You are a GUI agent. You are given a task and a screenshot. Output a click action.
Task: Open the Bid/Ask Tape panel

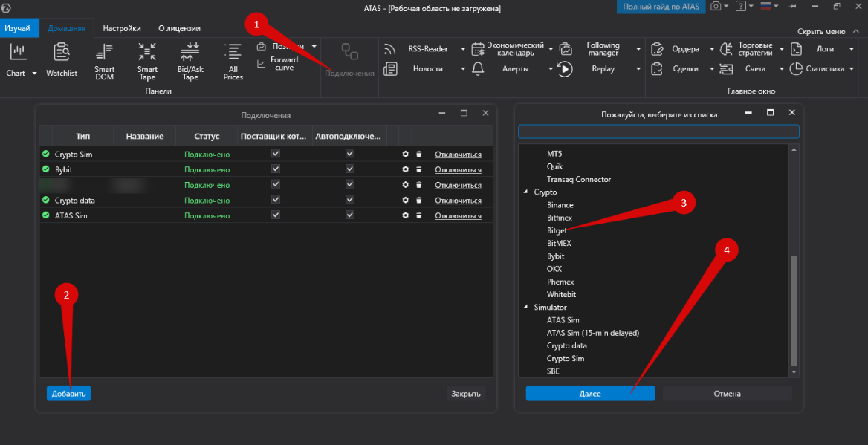190,62
